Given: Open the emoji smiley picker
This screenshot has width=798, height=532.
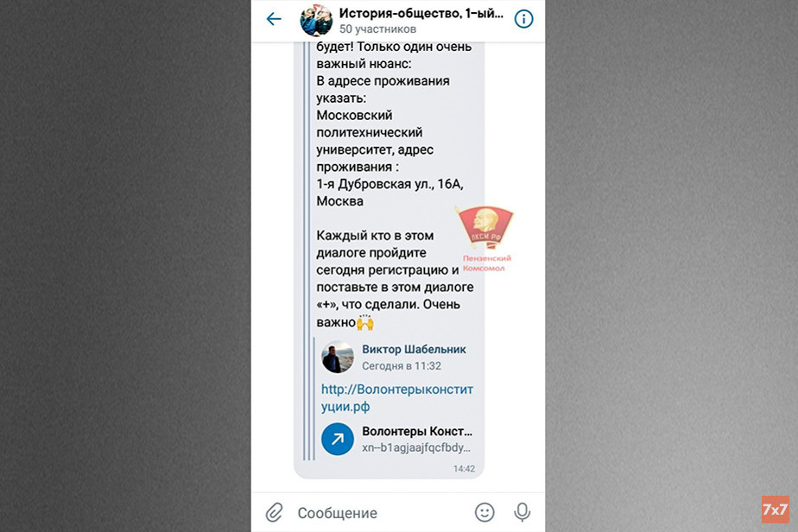Looking at the screenshot, I should coord(484,512).
